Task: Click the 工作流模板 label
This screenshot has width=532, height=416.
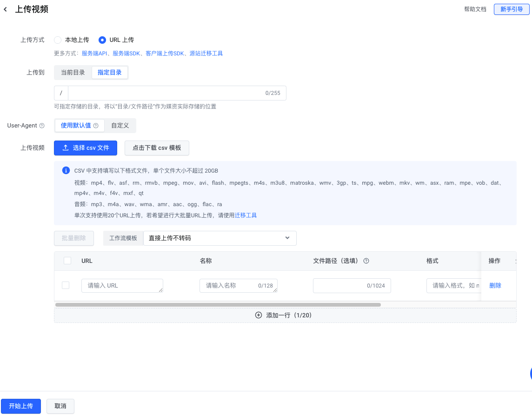Action: pos(123,238)
